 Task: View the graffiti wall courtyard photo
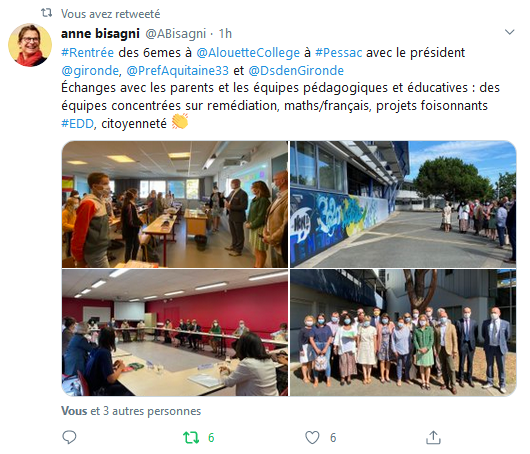pos(403,204)
